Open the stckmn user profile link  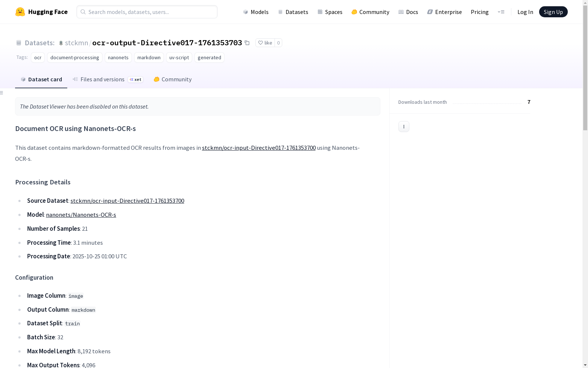pyautogui.click(x=76, y=43)
